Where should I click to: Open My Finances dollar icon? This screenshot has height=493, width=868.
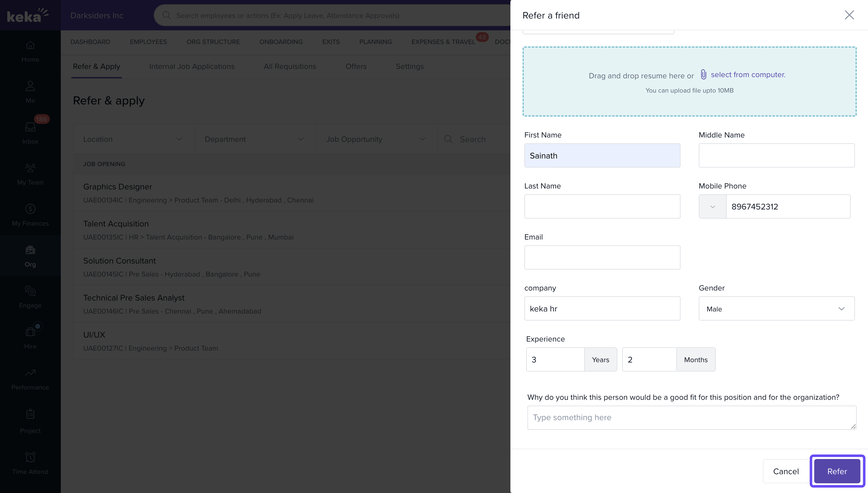(x=30, y=209)
